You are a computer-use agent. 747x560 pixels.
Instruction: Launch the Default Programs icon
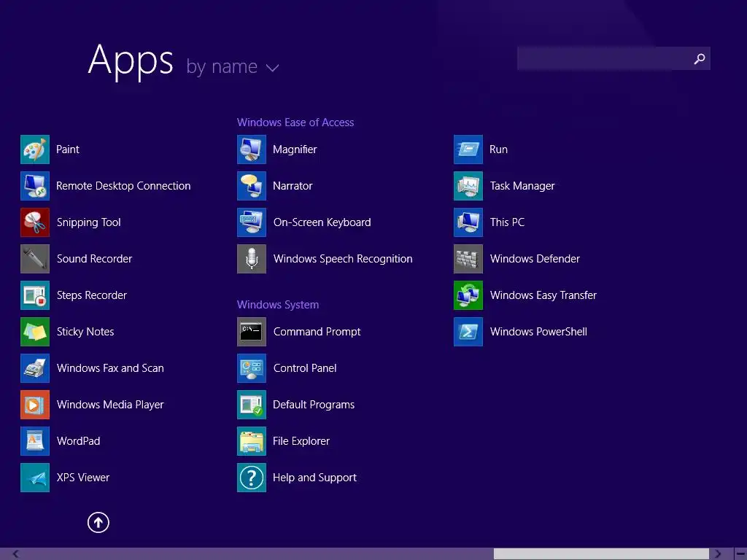pos(252,404)
